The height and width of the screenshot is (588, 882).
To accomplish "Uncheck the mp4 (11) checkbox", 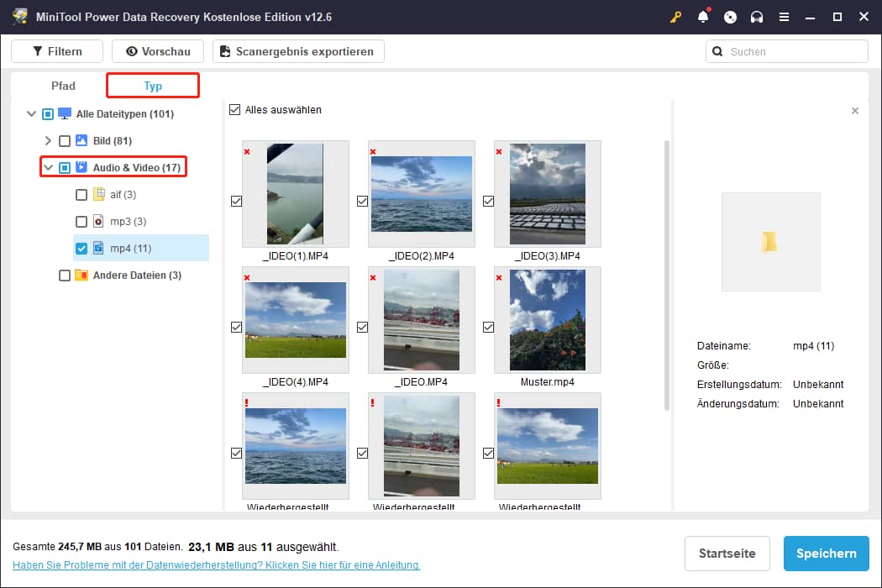I will [81, 249].
